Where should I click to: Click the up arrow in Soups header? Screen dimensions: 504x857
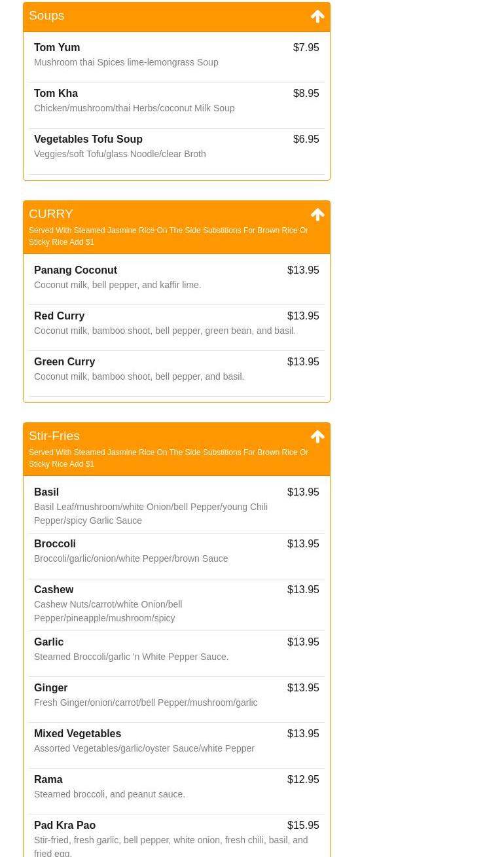coord(317,16)
